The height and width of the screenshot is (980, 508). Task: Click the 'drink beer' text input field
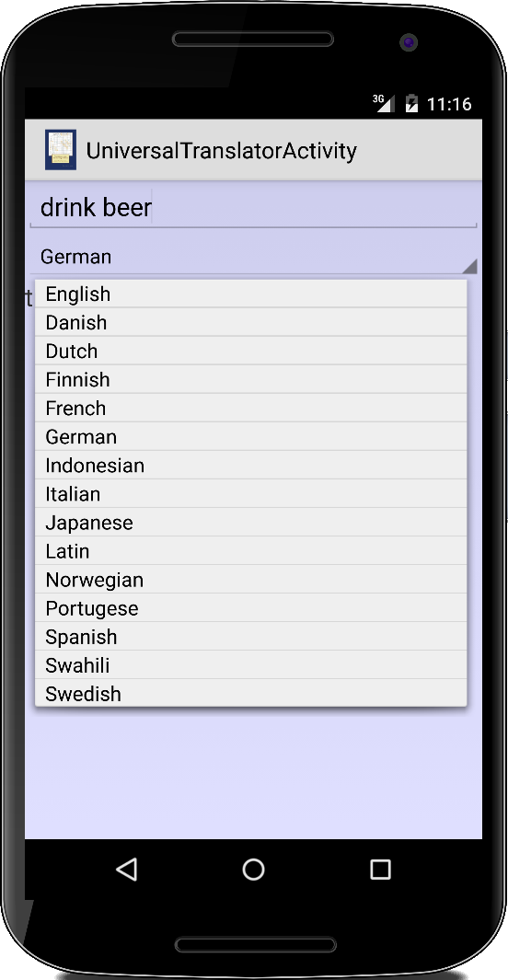[253, 207]
